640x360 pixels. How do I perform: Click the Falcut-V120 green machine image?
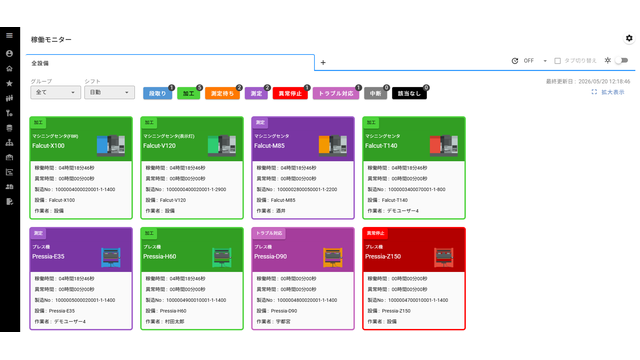click(x=222, y=145)
